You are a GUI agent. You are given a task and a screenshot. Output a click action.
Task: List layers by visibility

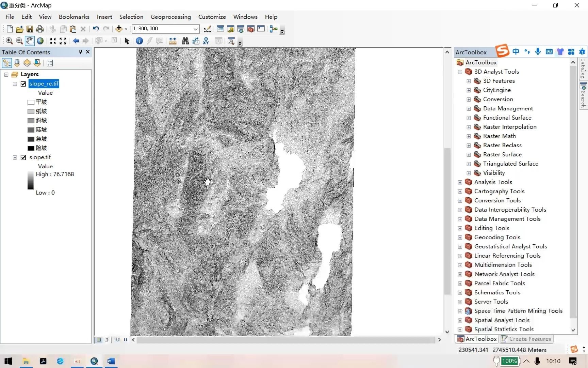[27, 63]
